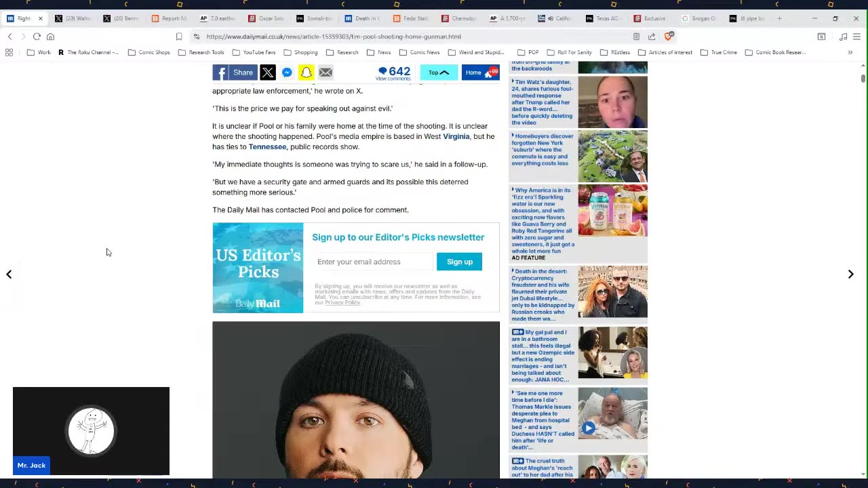Screen dimensions: 868x488
Task: Open the YouTube Favs bookmarks folder
Action: pyautogui.click(x=254, y=52)
